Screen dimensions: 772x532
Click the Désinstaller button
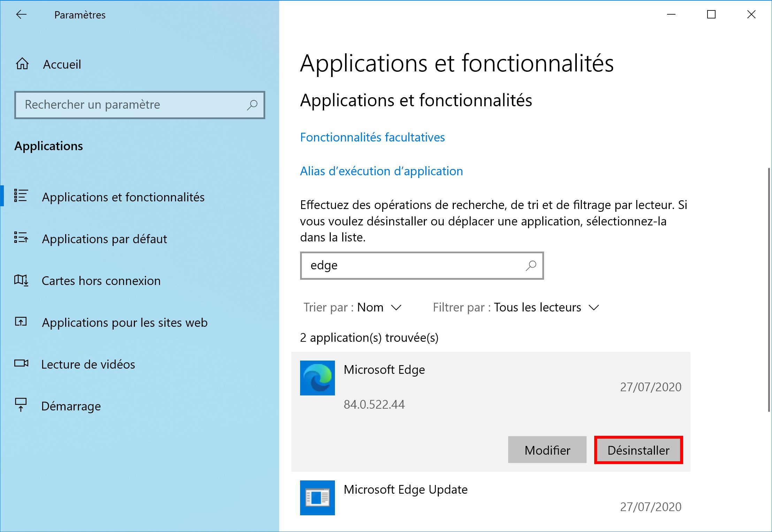pyautogui.click(x=639, y=450)
